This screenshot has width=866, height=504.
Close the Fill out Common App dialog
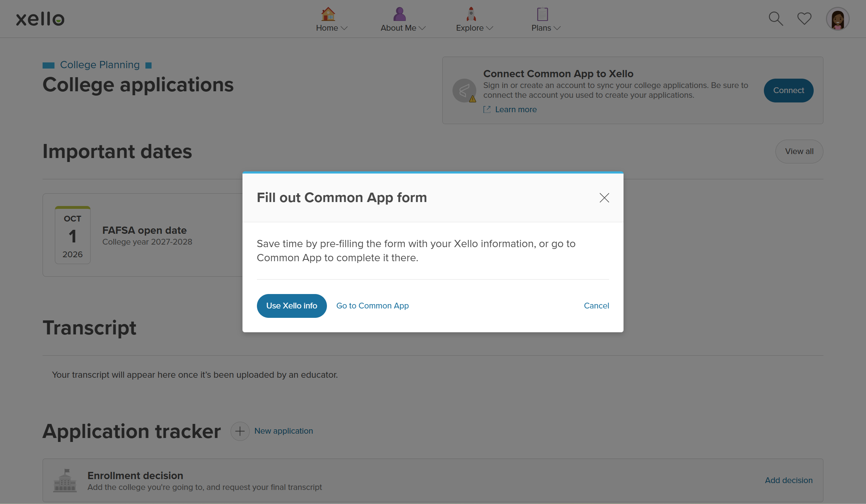(x=604, y=198)
